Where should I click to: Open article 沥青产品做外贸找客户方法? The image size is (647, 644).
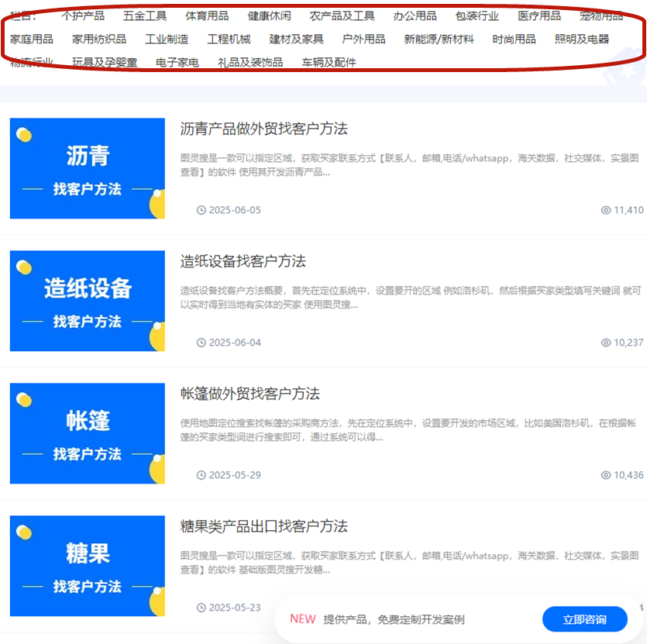[263, 129]
